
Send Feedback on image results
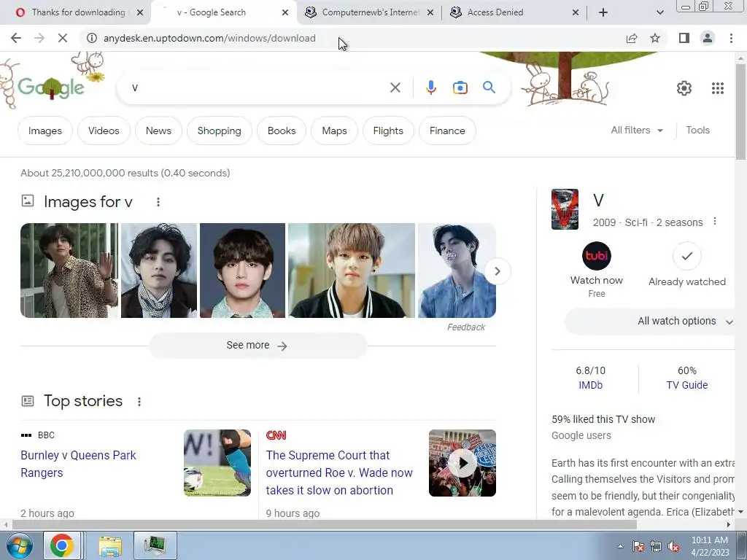[x=466, y=327]
